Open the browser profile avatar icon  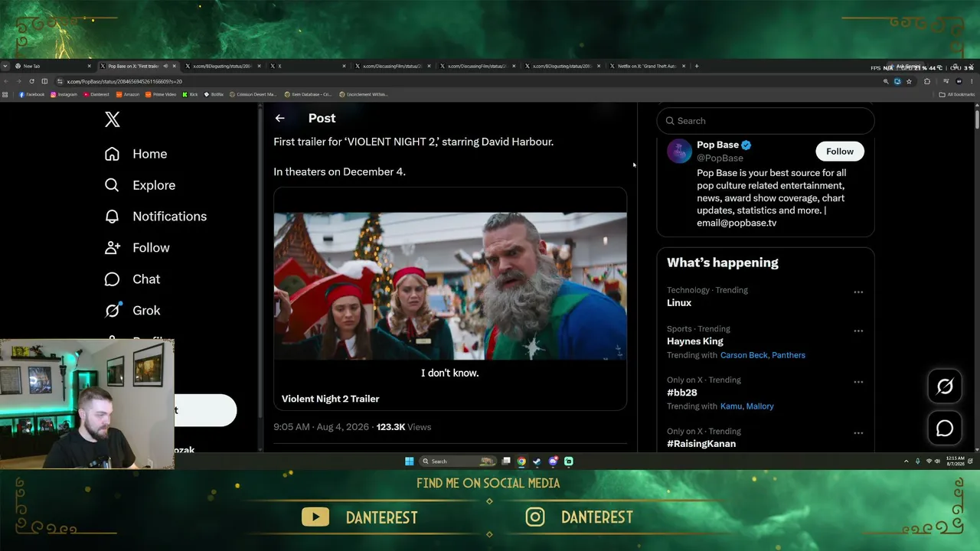click(x=959, y=81)
